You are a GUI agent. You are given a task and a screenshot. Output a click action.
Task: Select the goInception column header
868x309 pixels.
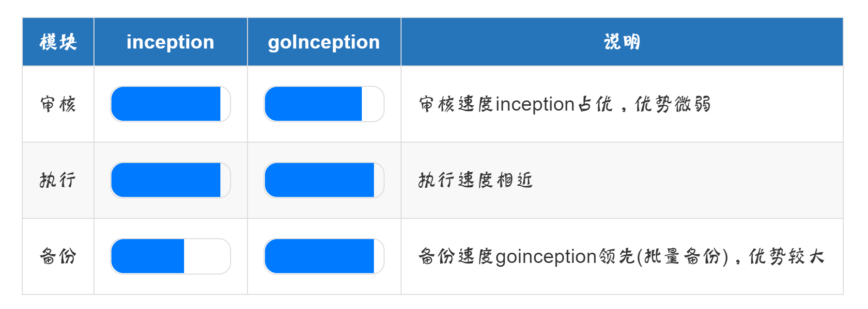click(x=324, y=42)
